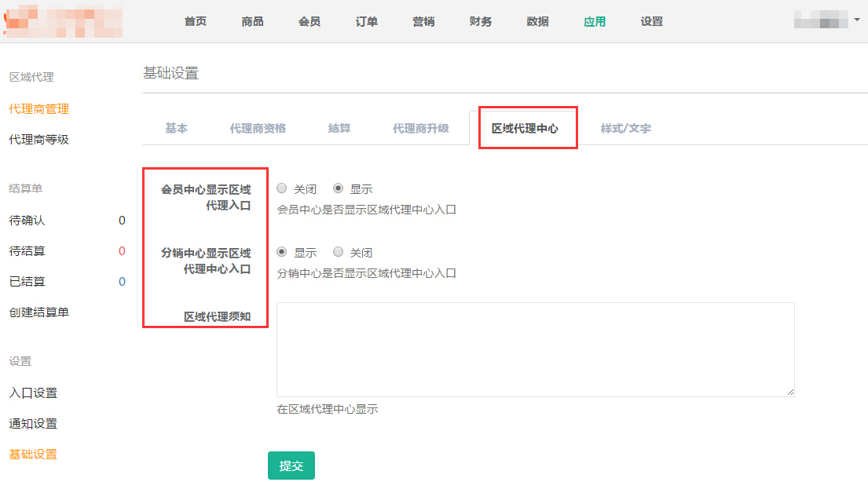The height and width of the screenshot is (482, 868).
Task: Open 代理商管理 in the sidebar
Action: point(38,108)
